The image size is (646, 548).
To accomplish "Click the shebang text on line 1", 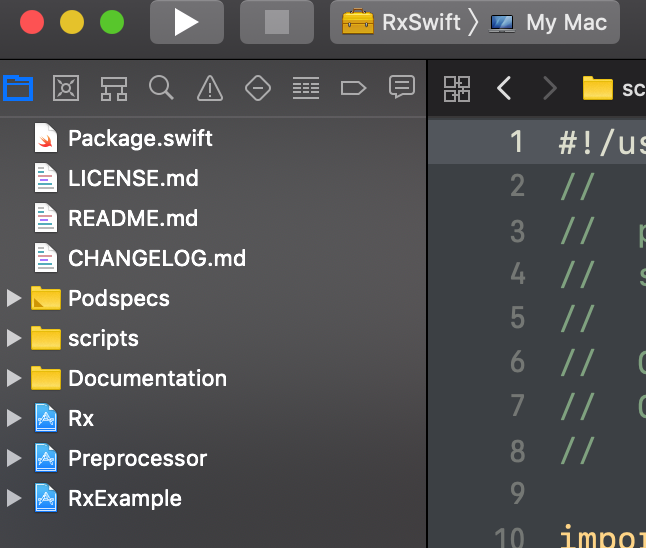I will coord(602,143).
